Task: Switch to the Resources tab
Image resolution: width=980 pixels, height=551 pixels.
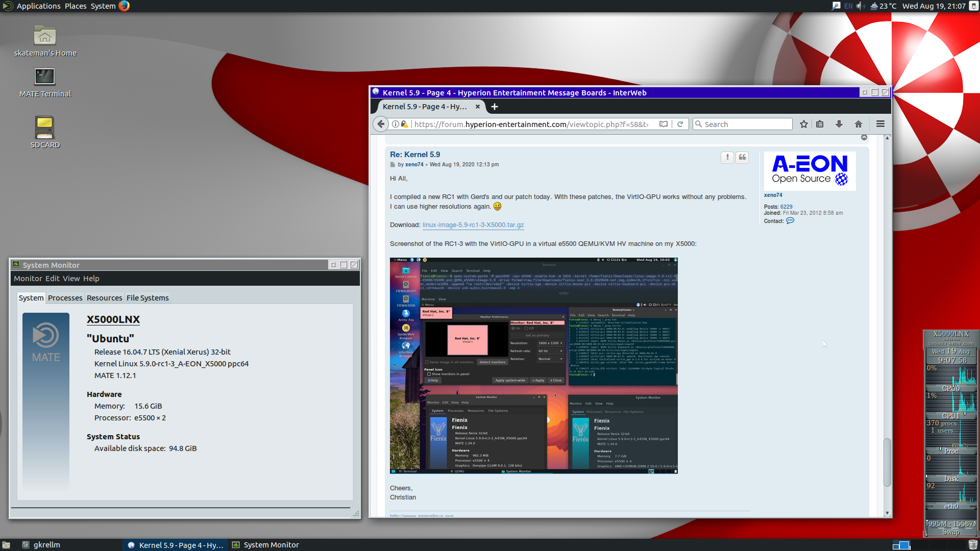Action: (105, 298)
